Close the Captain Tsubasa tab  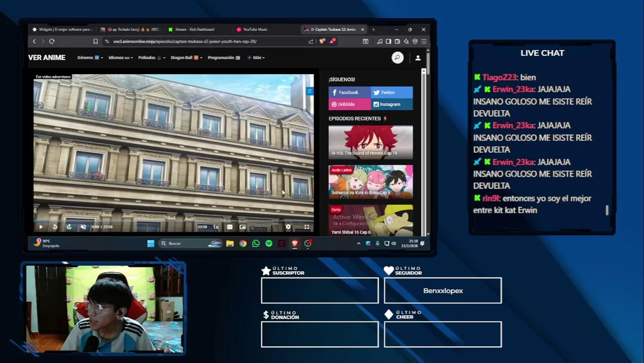362,29
